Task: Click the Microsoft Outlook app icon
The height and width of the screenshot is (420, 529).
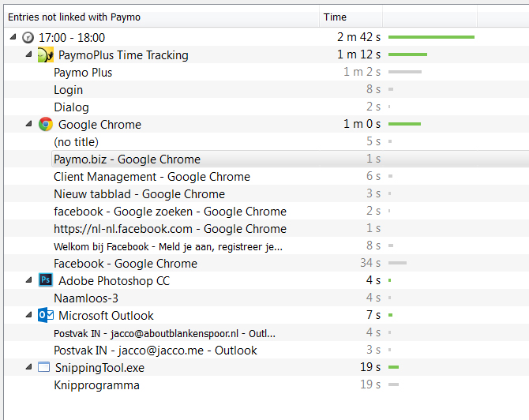Action: pos(46,316)
